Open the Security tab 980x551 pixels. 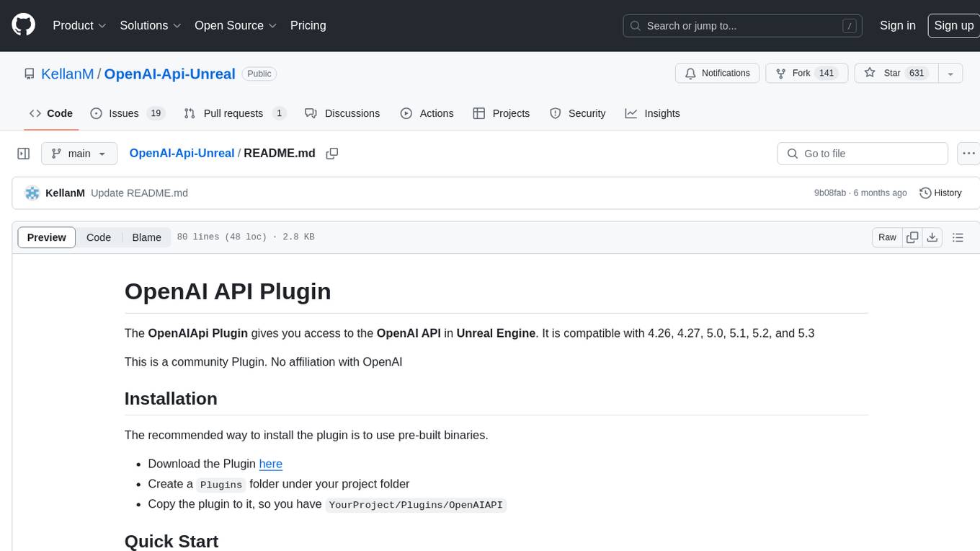(577, 113)
